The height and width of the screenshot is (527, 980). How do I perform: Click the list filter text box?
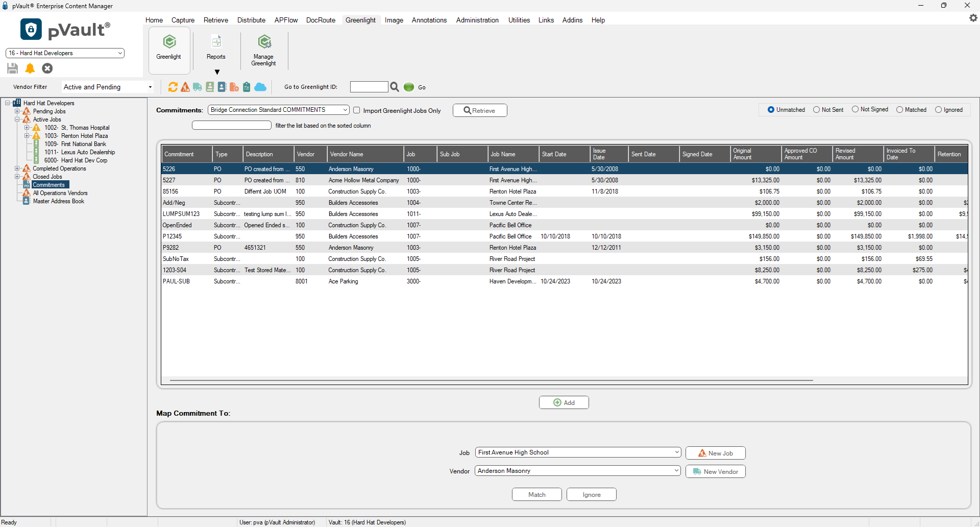(232, 125)
